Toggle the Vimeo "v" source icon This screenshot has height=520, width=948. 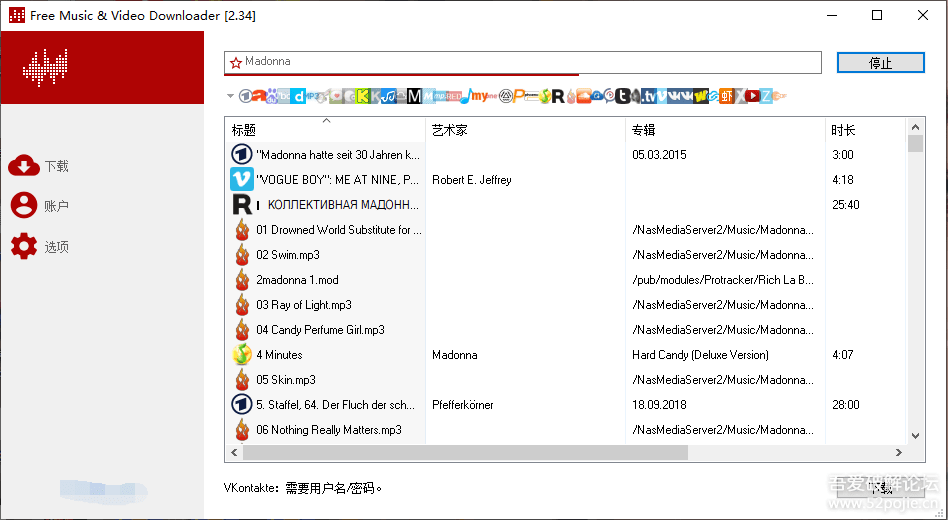(x=662, y=96)
